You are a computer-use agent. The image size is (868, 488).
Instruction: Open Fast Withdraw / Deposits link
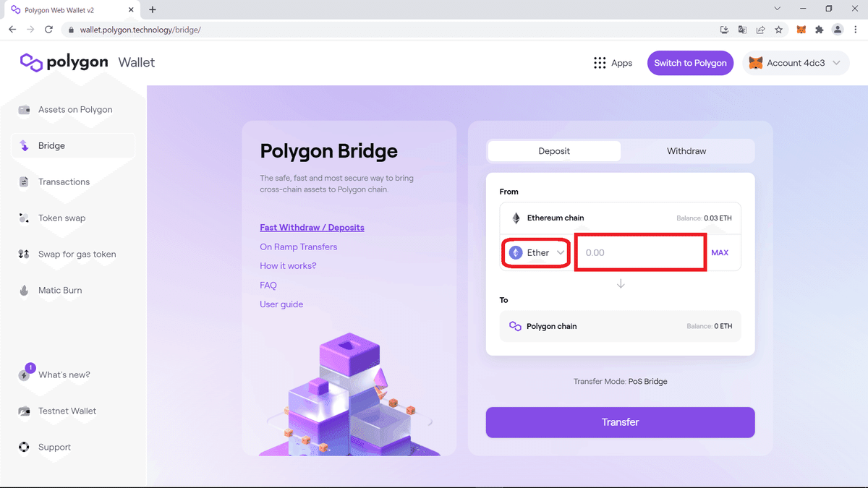tap(312, 227)
